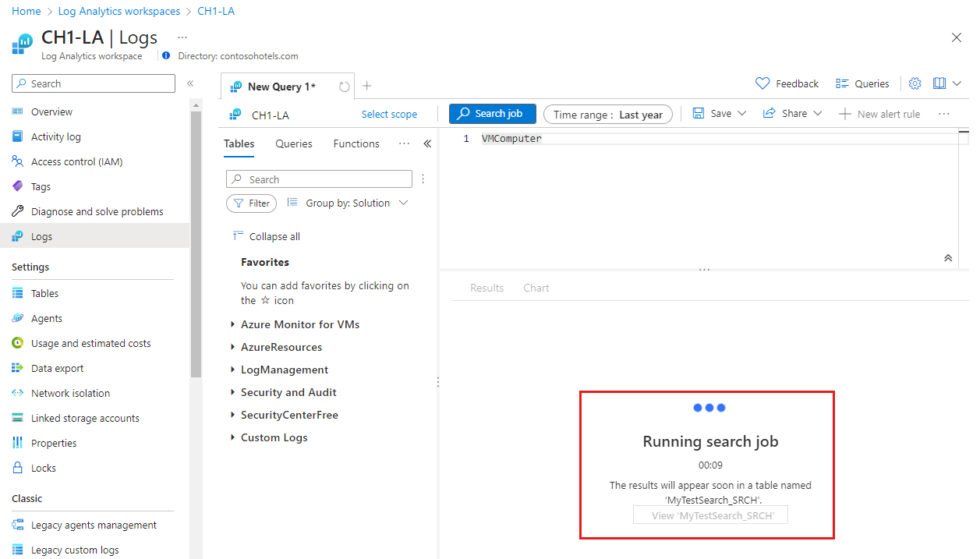Click the Activity log icon
The height and width of the screenshot is (559, 980).
point(17,136)
